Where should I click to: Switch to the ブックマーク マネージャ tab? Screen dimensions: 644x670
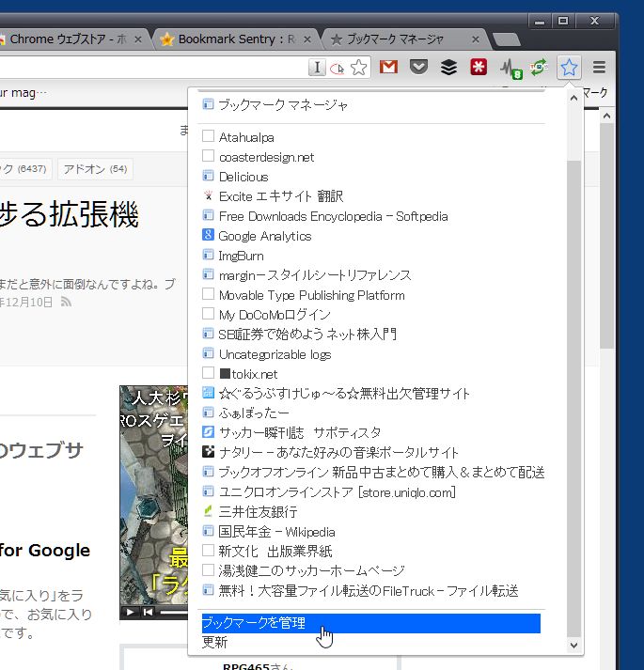(x=404, y=39)
